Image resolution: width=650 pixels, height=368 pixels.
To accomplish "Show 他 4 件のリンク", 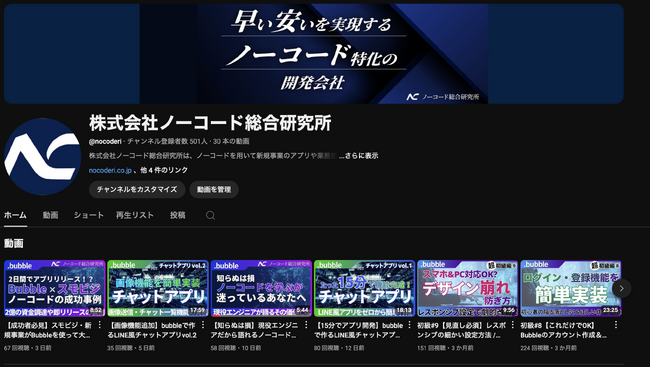I will click(x=164, y=170).
